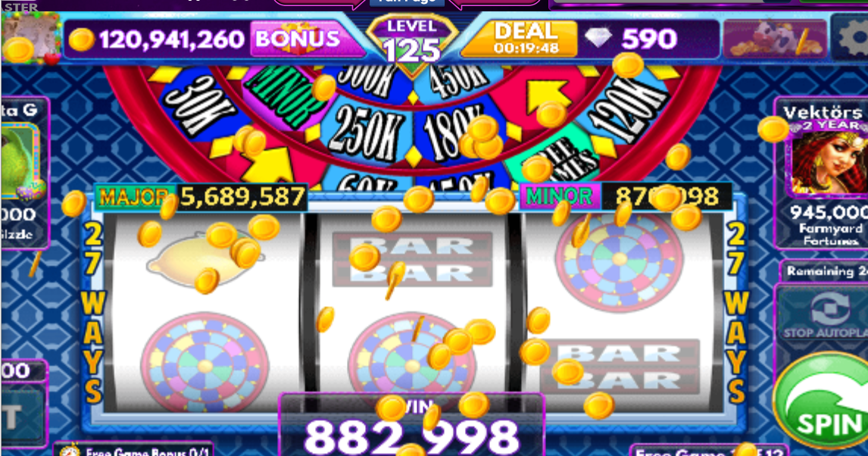Image resolution: width=868 pixels, height=456 pixels.
Task: Select the green bird game thumbnail
Action: coord(20,161)
